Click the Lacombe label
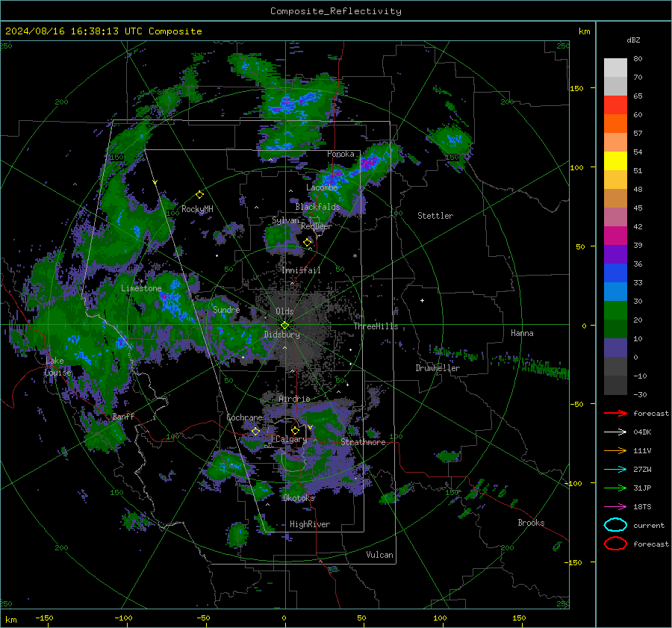Screen dimensions: 672x628 [322, 187]
